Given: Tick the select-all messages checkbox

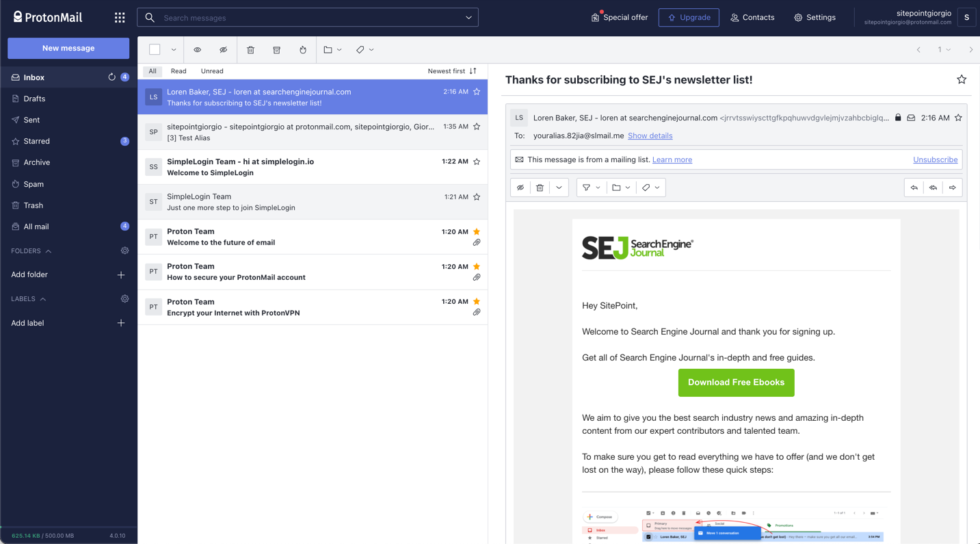Looking at the screenshot, I should click(155, 50).
